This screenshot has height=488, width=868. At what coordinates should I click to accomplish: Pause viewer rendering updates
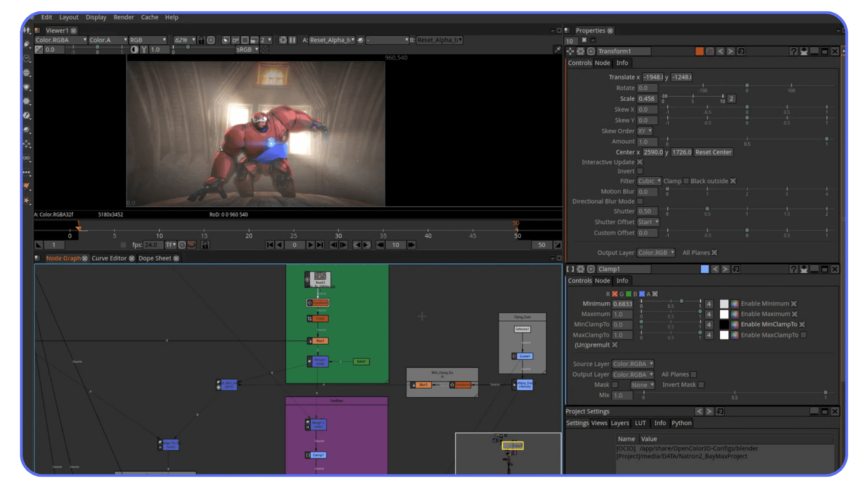(x=293, y=40)
